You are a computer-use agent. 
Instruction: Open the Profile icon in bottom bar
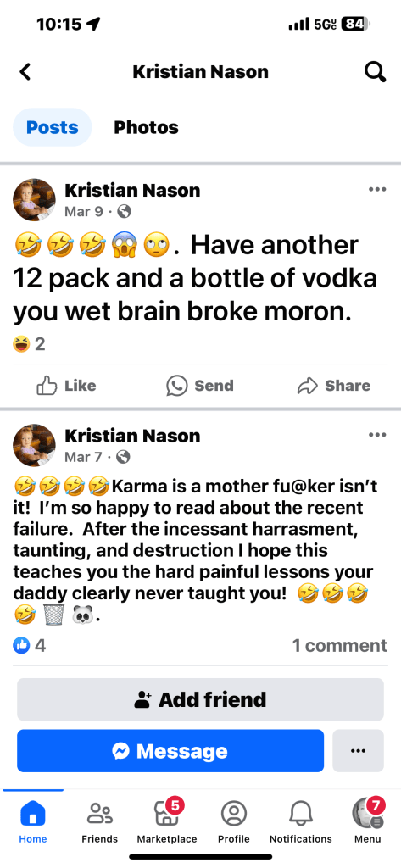234,821
